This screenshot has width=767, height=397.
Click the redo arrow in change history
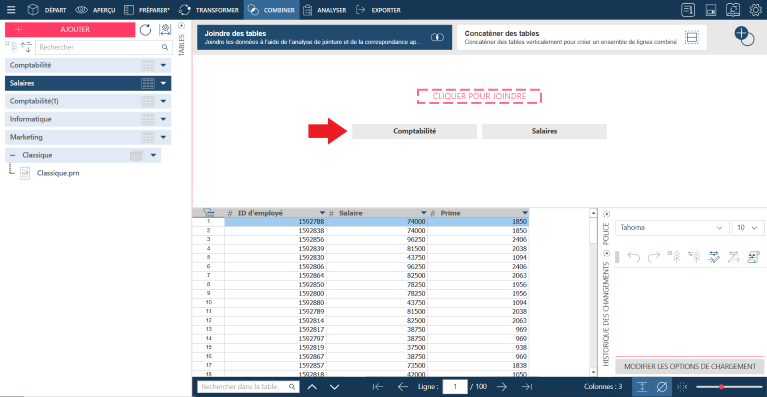(654, 257)
